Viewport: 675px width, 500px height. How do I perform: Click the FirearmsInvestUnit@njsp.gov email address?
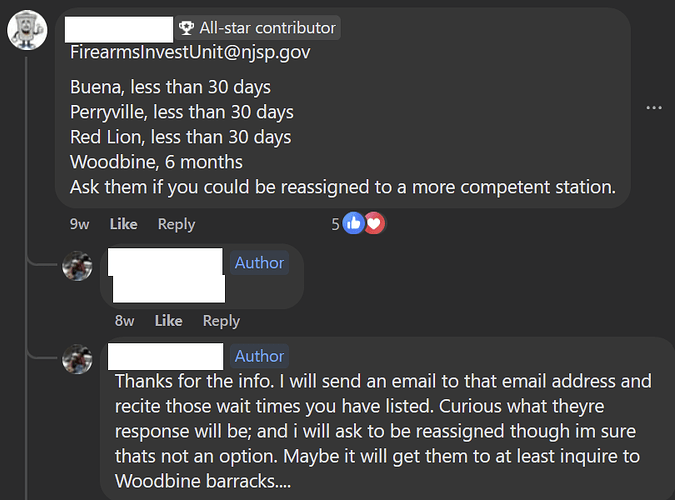190,52
